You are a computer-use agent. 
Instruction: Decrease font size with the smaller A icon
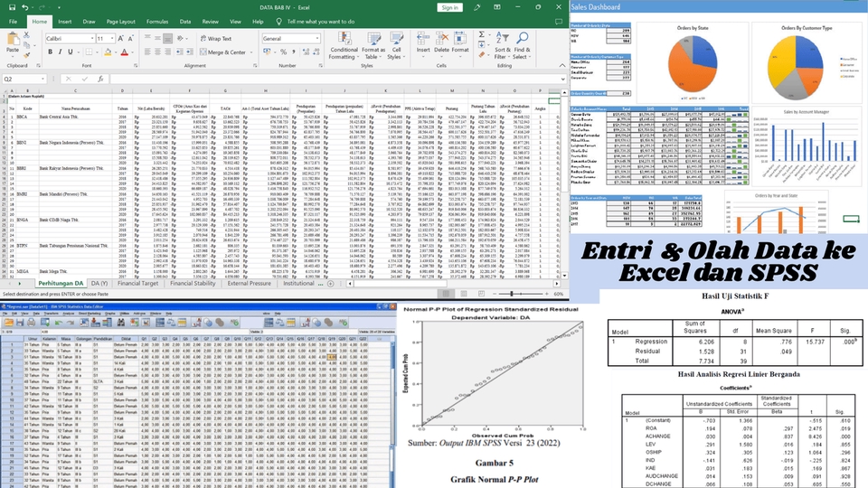tap(130, 38)
